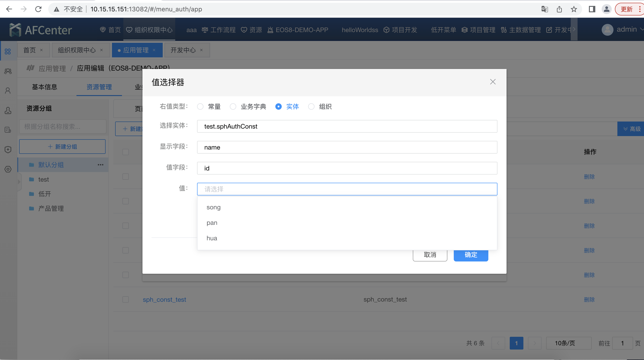
Task: Click the user group icon in sidebar
Action: point(8,71)
